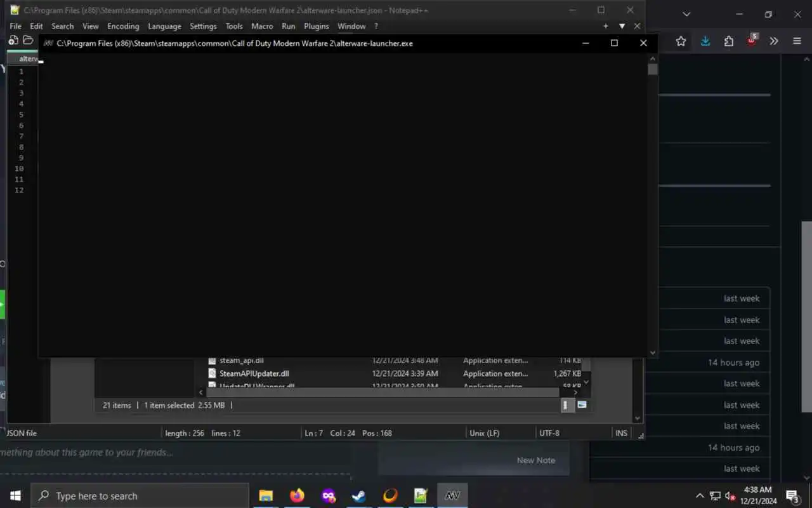This screenshot has width=812, height=508.
Task: Open the Firefox list all tabs chevron
Action: coord(686,14)
